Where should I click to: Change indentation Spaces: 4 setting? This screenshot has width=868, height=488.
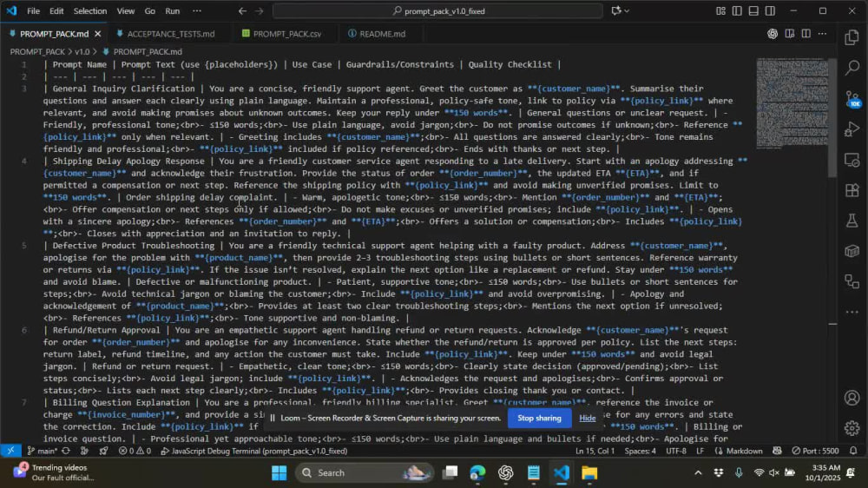(x=640, y=451)
